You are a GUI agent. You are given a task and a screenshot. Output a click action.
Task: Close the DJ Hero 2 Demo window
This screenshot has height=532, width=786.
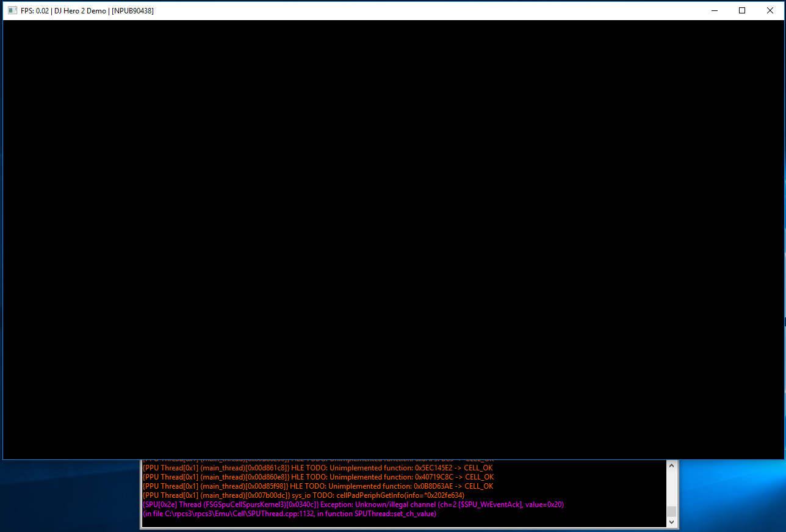[770, 10]
